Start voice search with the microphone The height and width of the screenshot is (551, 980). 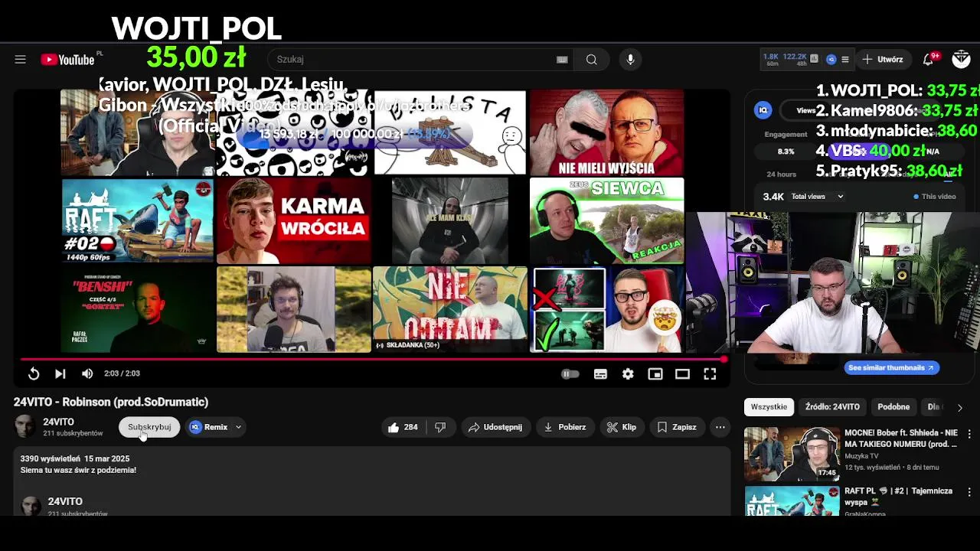coord(630,60)
